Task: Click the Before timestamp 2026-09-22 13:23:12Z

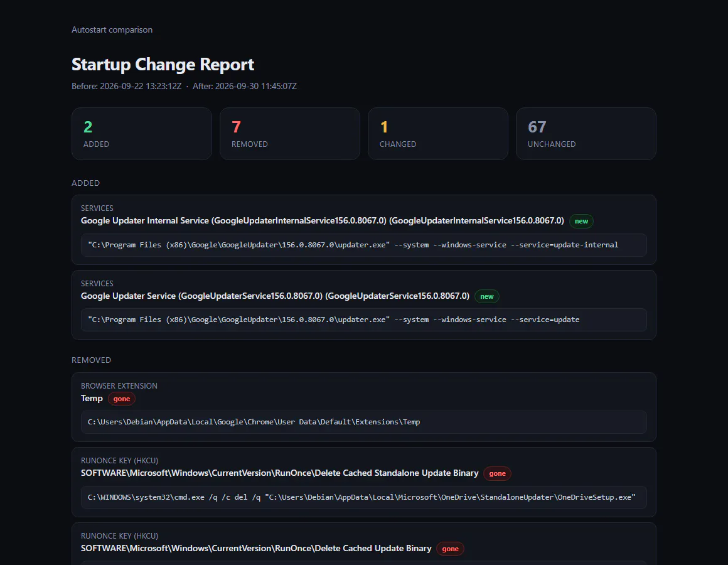Action: point(127,87)
